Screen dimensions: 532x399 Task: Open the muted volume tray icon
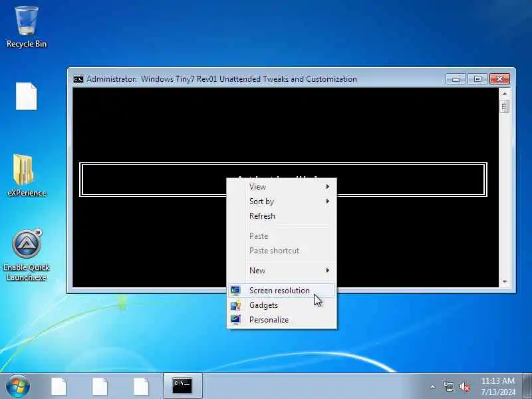(465, 386)
